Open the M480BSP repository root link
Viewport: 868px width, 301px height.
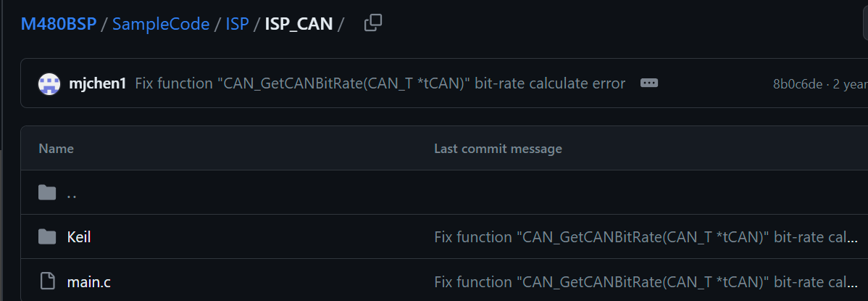pos(59,24)
